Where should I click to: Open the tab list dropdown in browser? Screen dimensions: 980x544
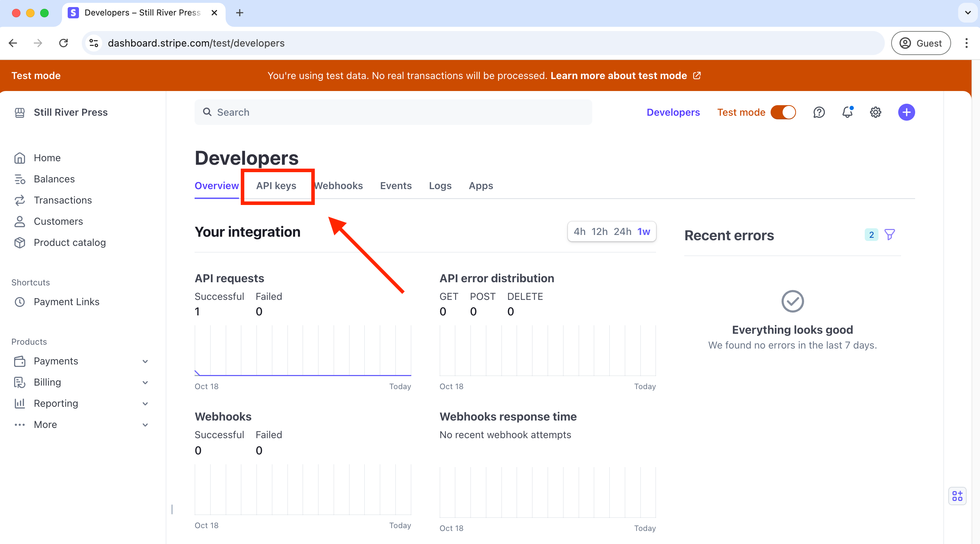[x=968, y=13]
